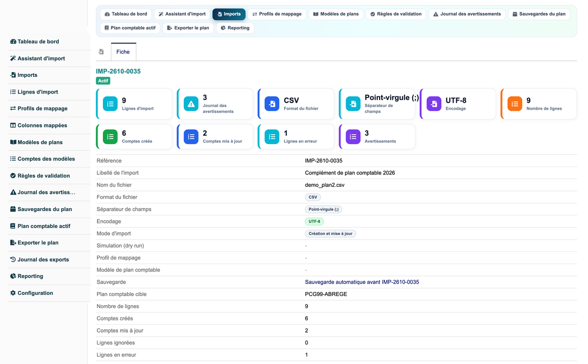
Task: Click the Nombre de lignes card
Action: coord(539,104)
